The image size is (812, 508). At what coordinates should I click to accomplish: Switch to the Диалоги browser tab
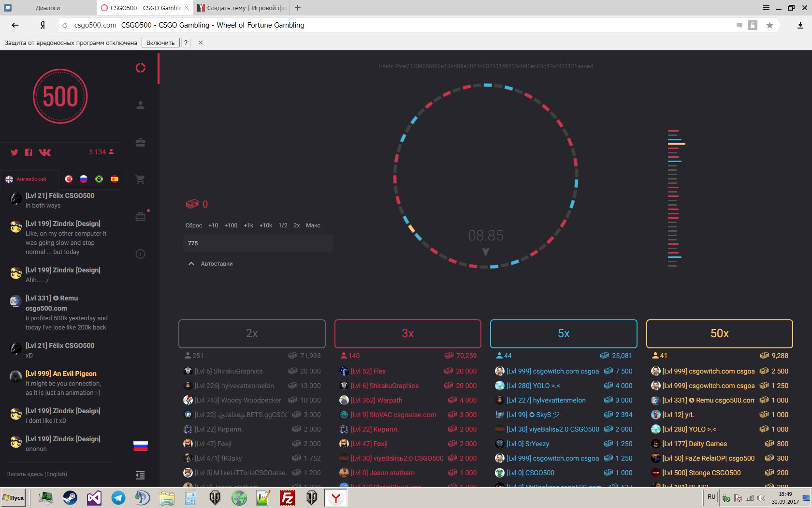click(x=48, y=8)
